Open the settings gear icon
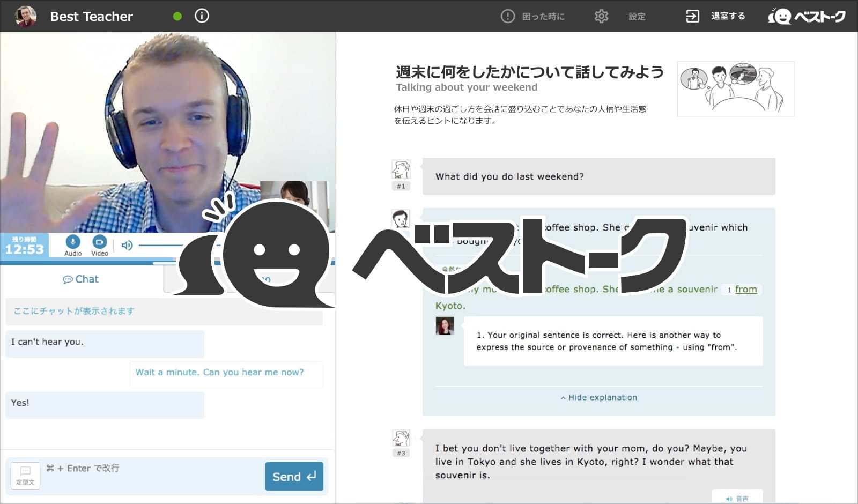The height and width of the screenshot is (504, 858). [x=601, y=16]
